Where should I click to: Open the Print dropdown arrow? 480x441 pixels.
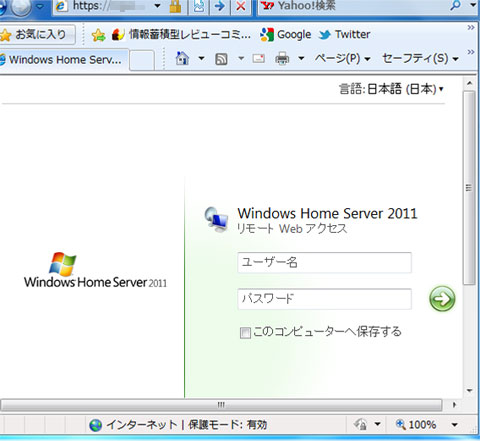point(301,58)
